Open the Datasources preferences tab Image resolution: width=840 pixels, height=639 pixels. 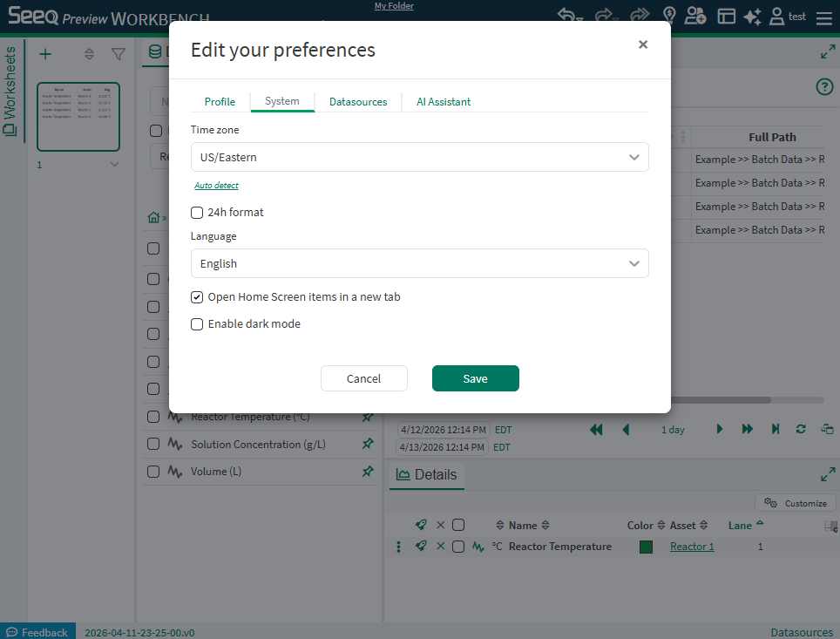(x=358, y=102)
